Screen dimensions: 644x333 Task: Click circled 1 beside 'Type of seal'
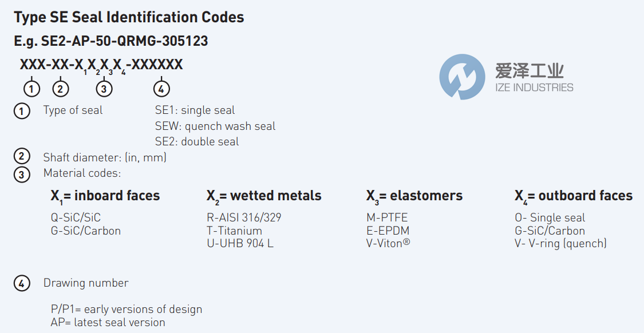(22, 111)
